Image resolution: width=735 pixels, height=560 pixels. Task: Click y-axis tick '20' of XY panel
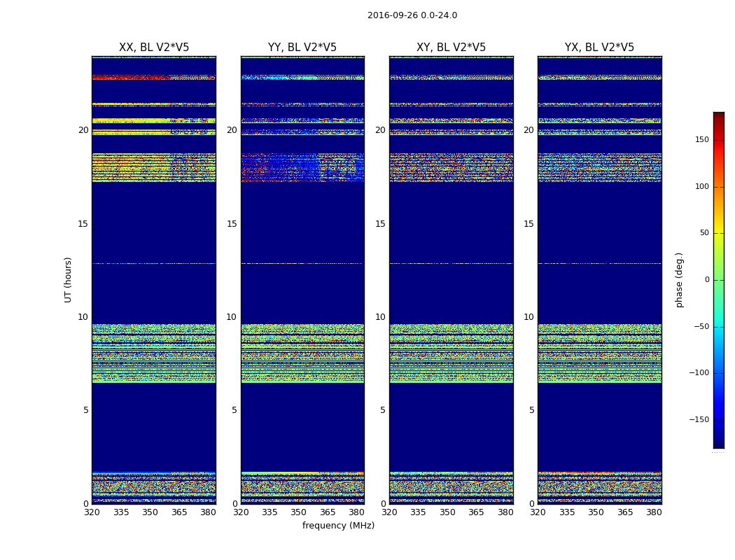point(381,130)
